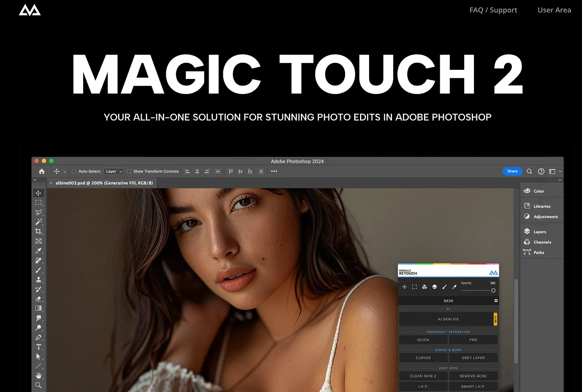Select the Spot Healing Brush tool
Image resolution: width=582 pixels, height=392 pixels.
[38, 260]
